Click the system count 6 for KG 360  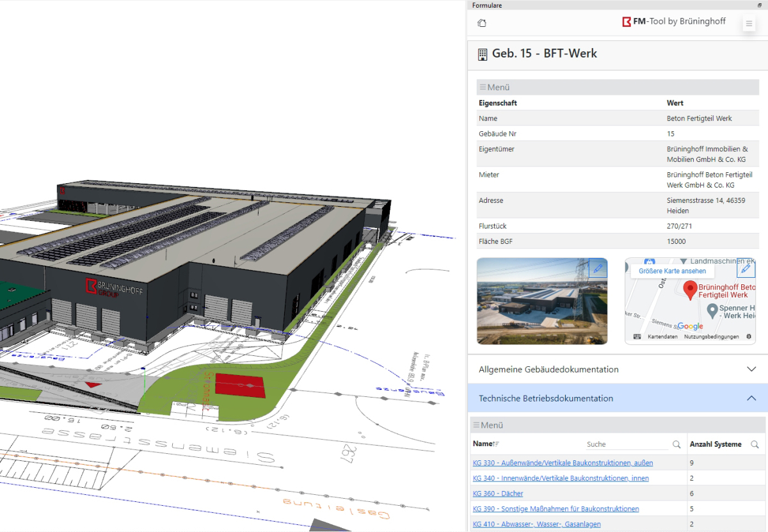pyautogui.click(x=692, y=494)
